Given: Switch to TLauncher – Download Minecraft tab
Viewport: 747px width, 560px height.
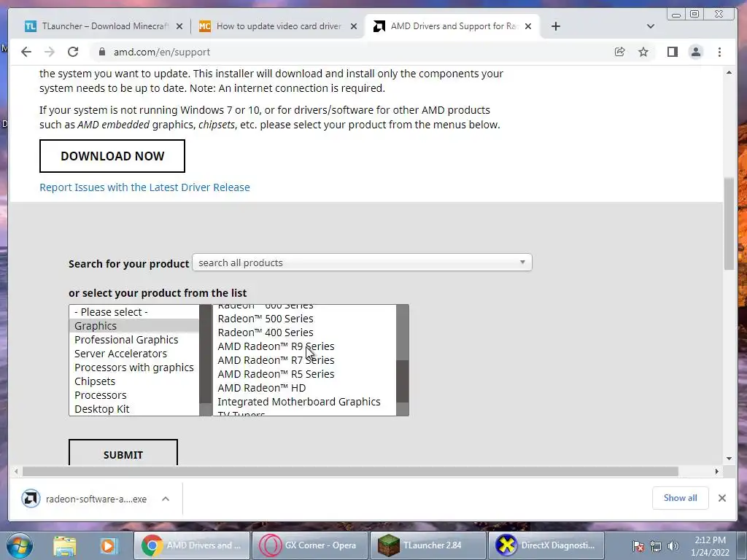Looking at the screenshot, I should [x=104, y=26].
